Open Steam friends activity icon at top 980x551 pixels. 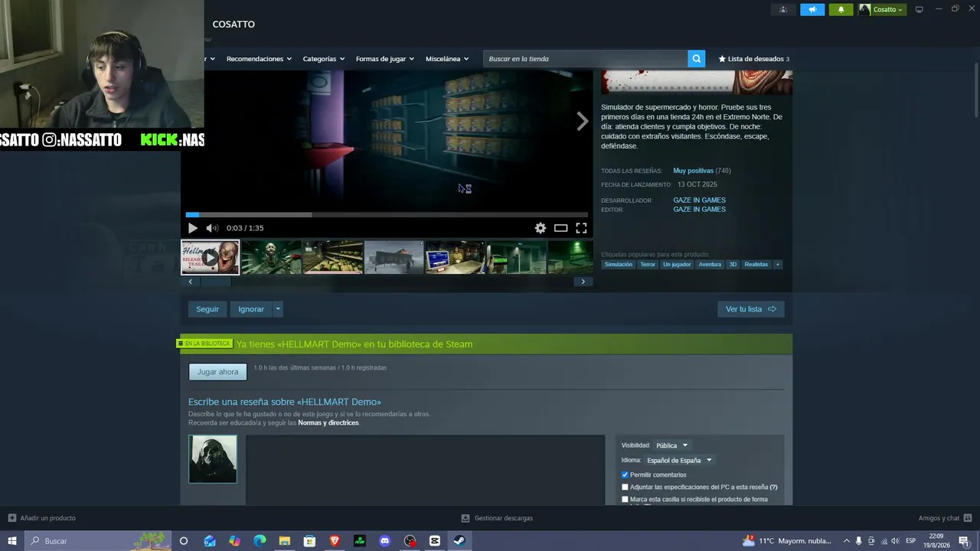(783, 10)
